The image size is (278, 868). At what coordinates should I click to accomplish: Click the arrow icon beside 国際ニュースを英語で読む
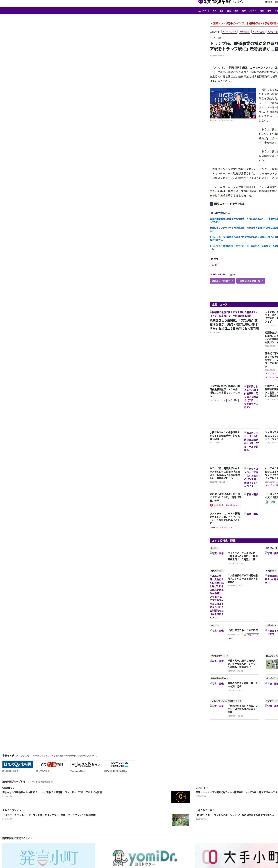(x=211, y=204)
